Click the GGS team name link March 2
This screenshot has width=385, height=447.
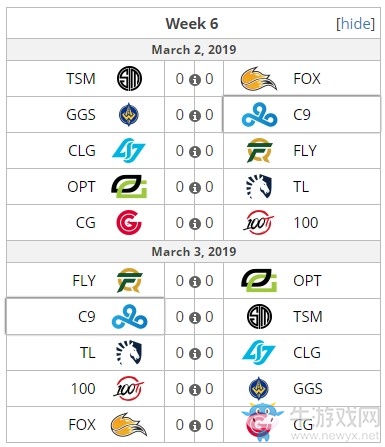(x=81, y=115)
